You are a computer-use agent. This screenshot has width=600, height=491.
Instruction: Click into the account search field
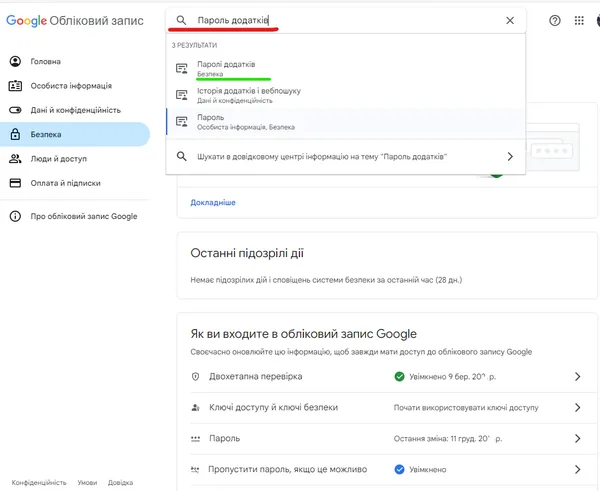pyautogui.click(x=346, y=20)
